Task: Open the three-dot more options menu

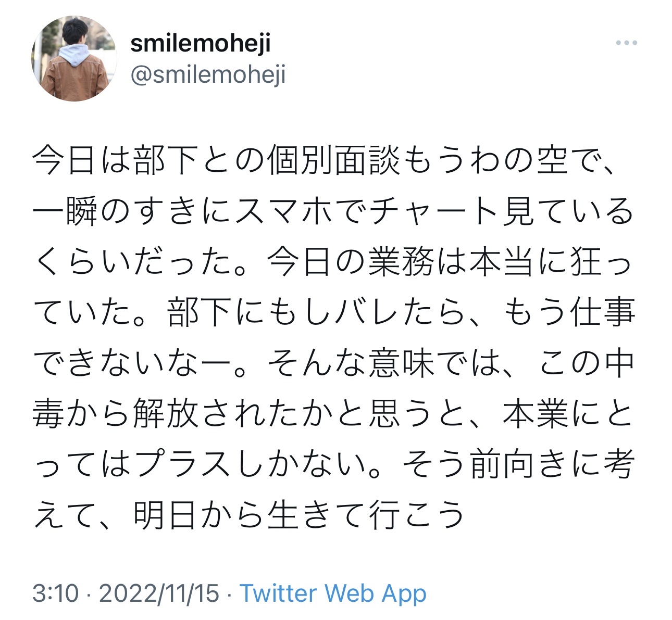Action: [x=626, y=43]
